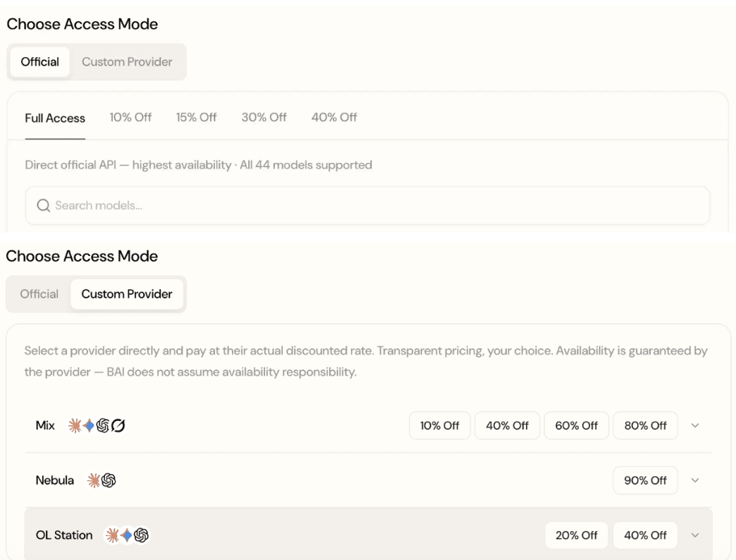Screen dimensions: 736x560
Task: Click the Claude starburst icon in Mix row
Action: tap(75, 426)
